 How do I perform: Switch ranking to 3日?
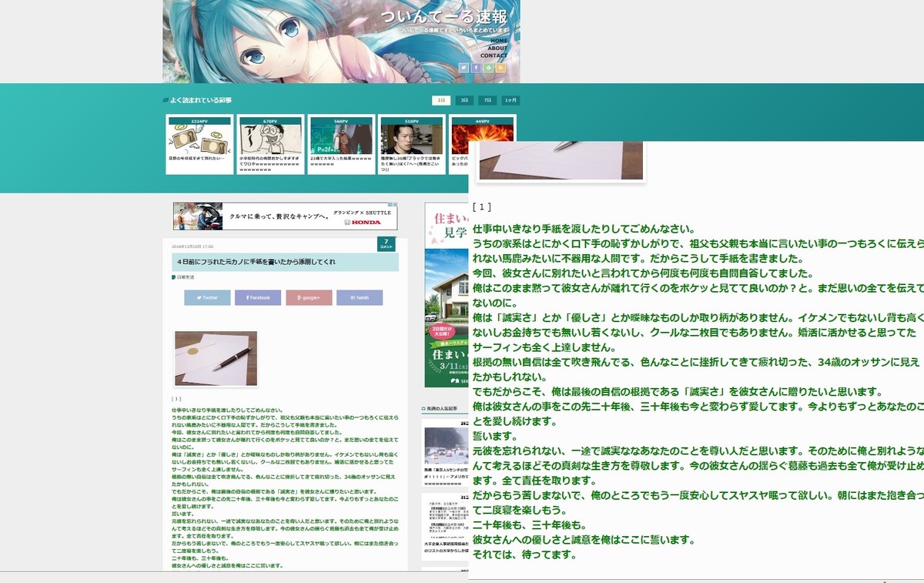click(x=464, y=100)
